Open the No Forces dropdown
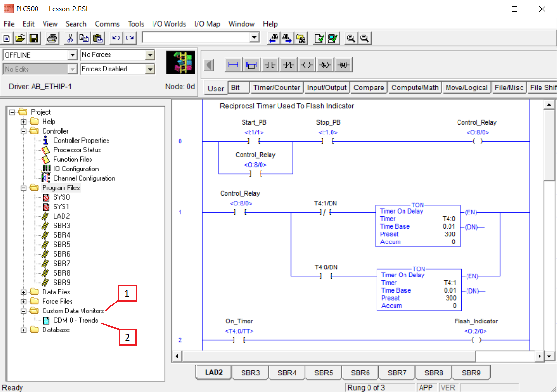The height and width of the screenshot is (392, 557). point(150,55)
